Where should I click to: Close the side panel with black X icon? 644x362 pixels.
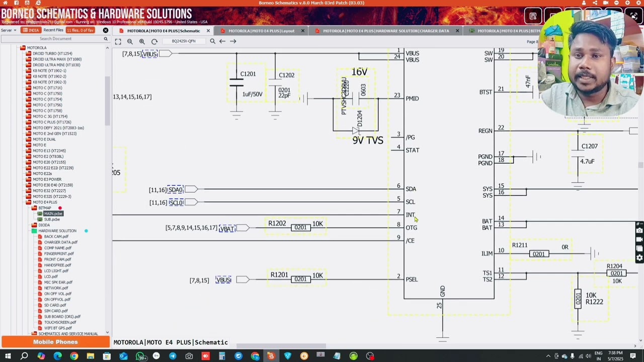tap(105, 30)
